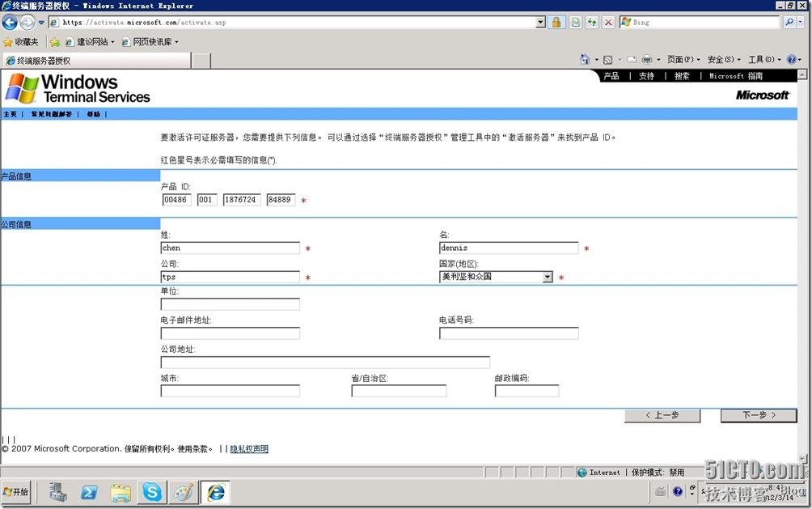The height and width of the screenshot is (509, 812).
Task: Click the 常见问题解答 navigation link
Action: (51, 114)
